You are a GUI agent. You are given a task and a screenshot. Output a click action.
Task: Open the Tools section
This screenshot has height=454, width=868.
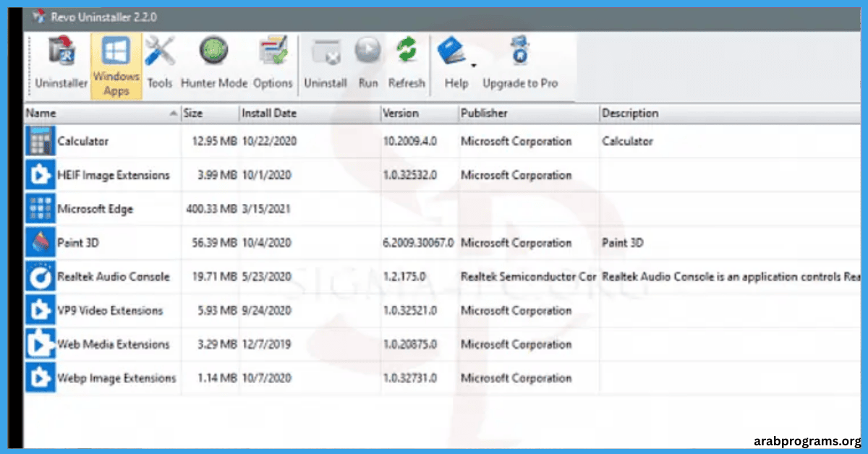pyautogui.click(x=160, y=64)
